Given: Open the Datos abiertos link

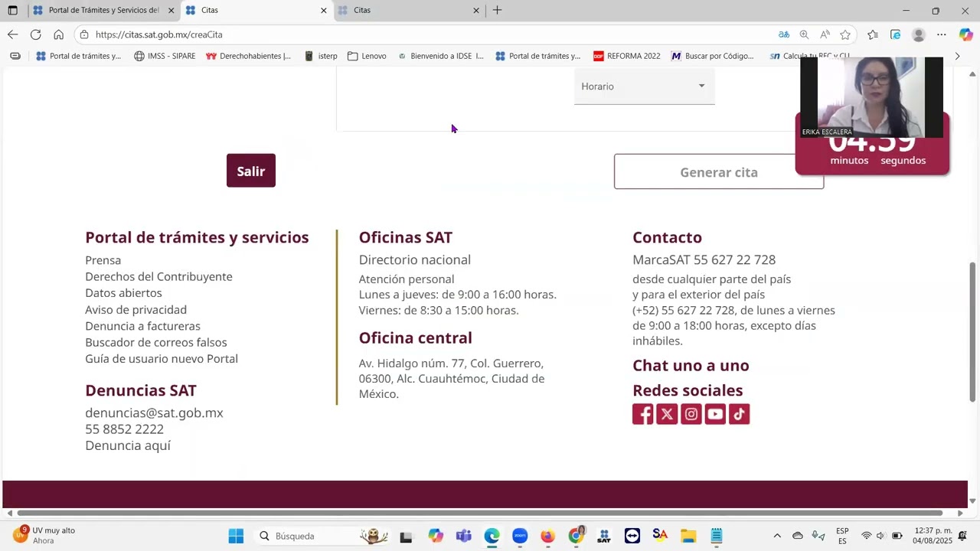Looking at the screenshot, I should (x=123, y=293).
